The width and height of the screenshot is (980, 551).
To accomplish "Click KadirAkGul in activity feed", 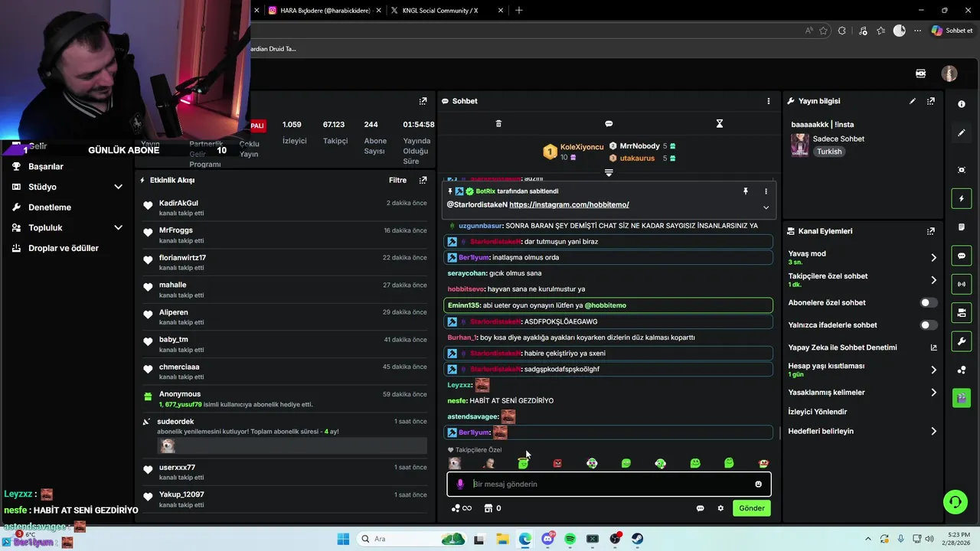I will click(178, 204).
